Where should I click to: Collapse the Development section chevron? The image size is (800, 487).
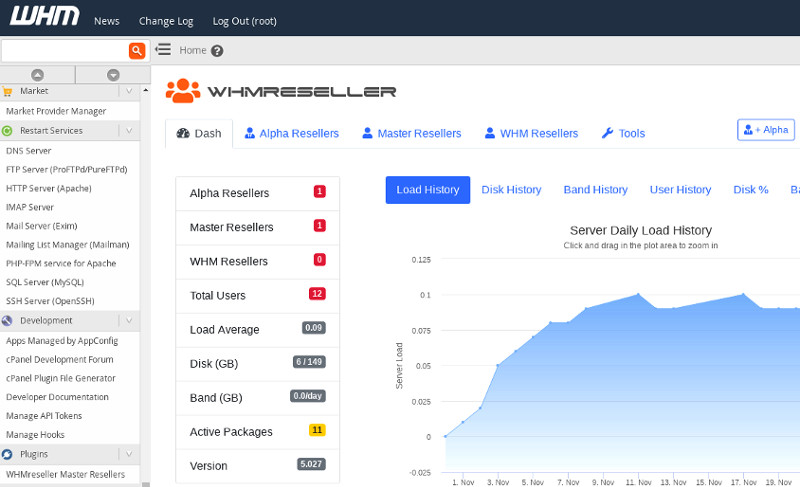point(129,321)
